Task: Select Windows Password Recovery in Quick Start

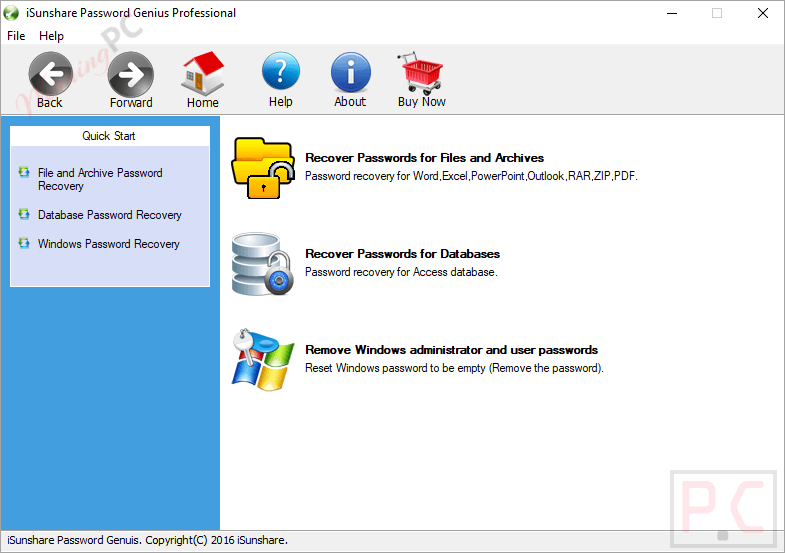Action: coord(109,244)
